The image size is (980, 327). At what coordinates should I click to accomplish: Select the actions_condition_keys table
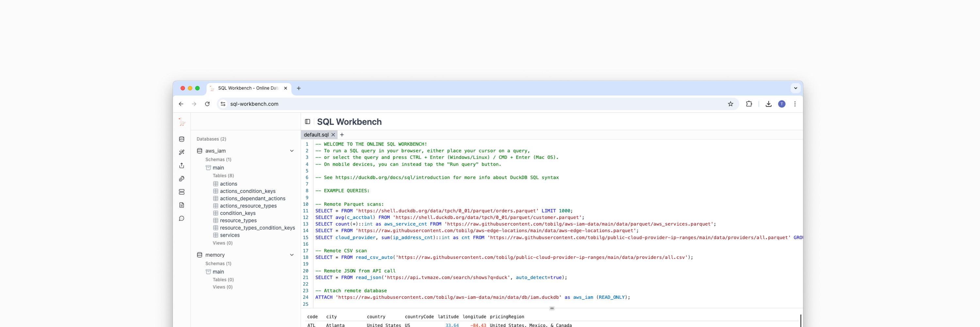click(248, 191)
